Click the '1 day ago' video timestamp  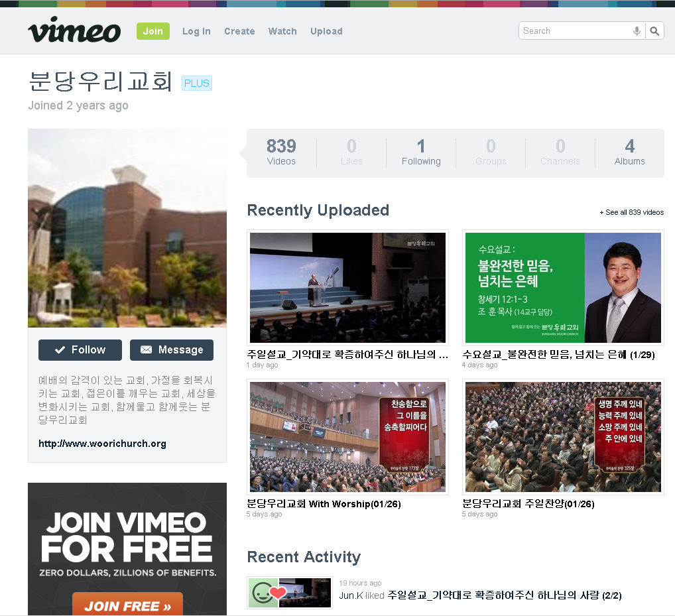coord(262,365)
